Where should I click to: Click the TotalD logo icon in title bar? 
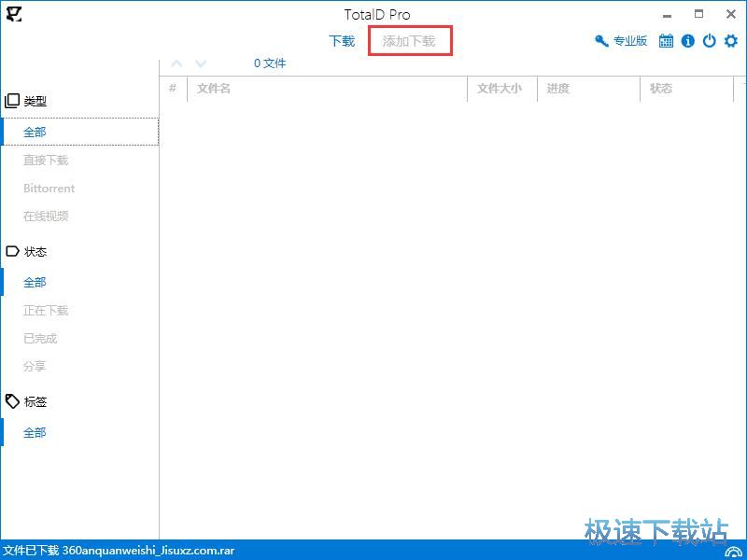click(14, 13)
